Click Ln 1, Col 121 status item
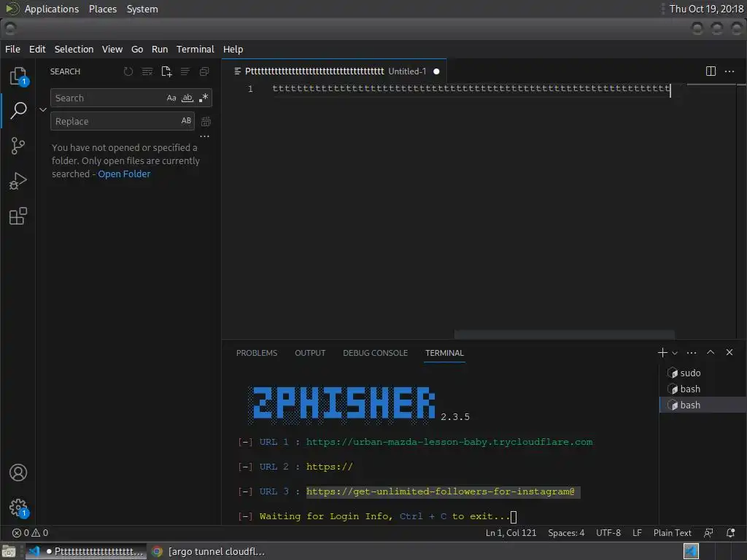The width and height of the screenshot is (747, 560). (x=511, y=533)
